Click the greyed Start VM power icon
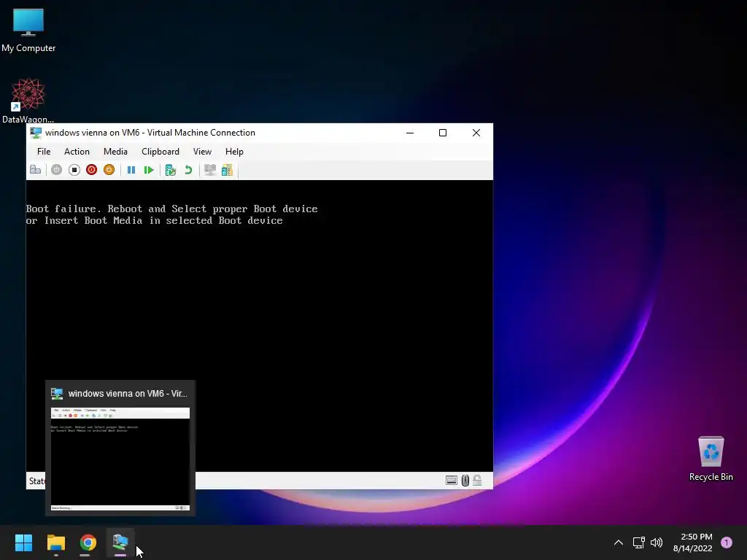 coord(56,170)
